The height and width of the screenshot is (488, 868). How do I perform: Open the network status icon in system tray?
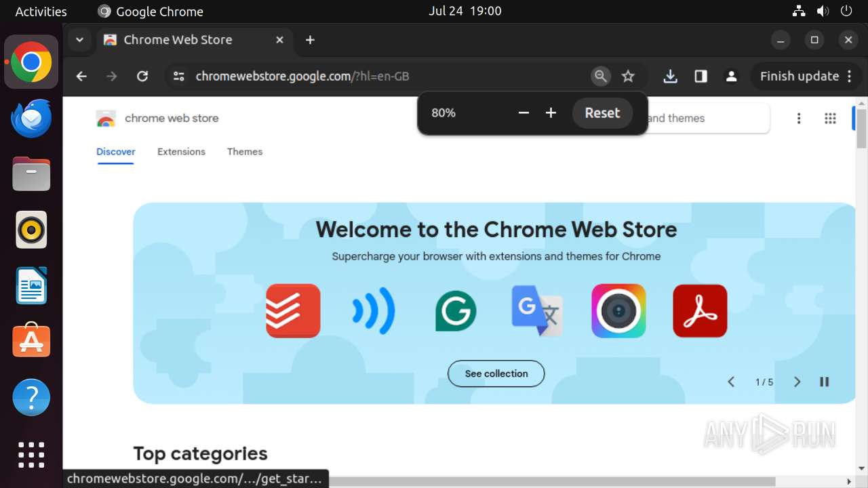click(799, 12)
